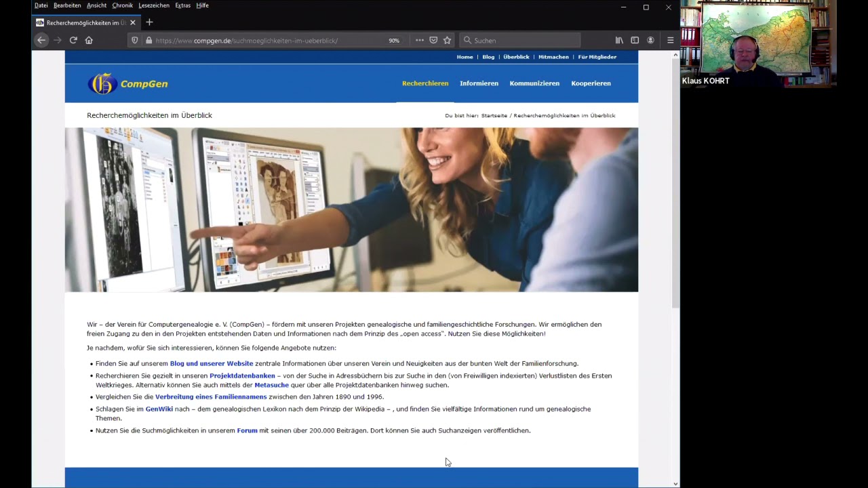The image size is (868, 488).
Task: Open the Ansicht menu
Action: (x=96, y=5)
